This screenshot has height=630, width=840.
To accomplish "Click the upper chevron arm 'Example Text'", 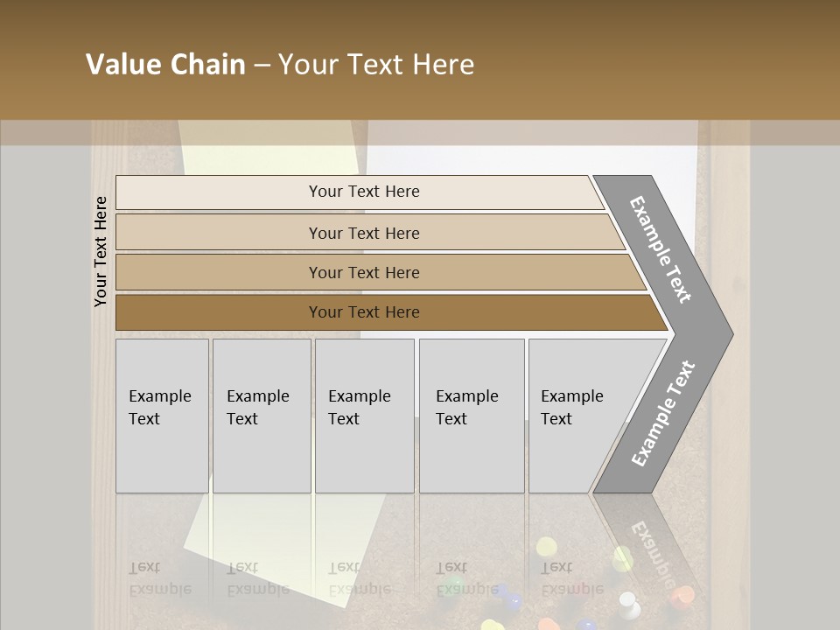I will click(x=661, y=249).
